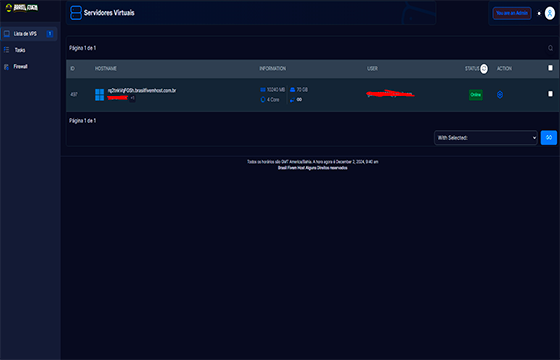The image size is (560, 360).
Task: Click the blue Go button
Action: [x=549, y=138]
